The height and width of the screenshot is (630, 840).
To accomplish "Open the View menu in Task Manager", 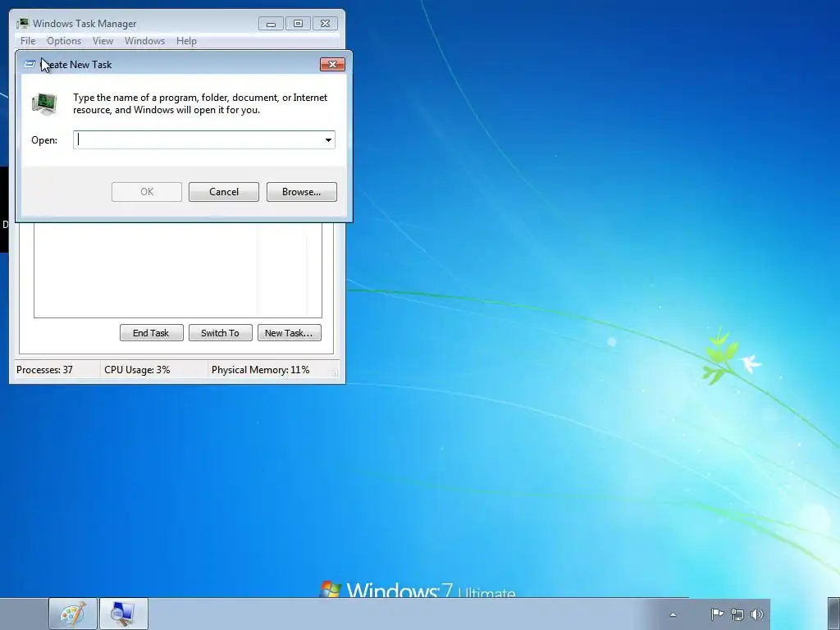I will tap(103, 41).
